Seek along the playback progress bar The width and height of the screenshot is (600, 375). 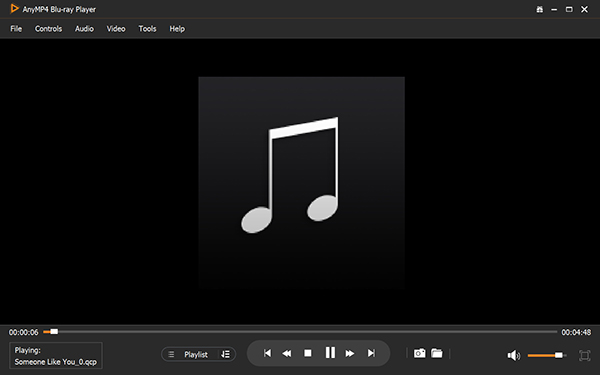pos(300,332)
